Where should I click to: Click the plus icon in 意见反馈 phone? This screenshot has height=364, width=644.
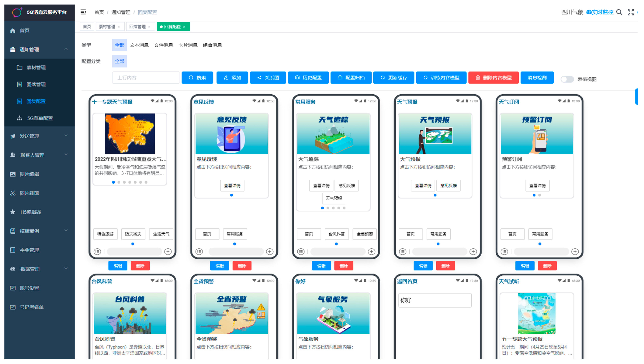click(x=270, y=251)
